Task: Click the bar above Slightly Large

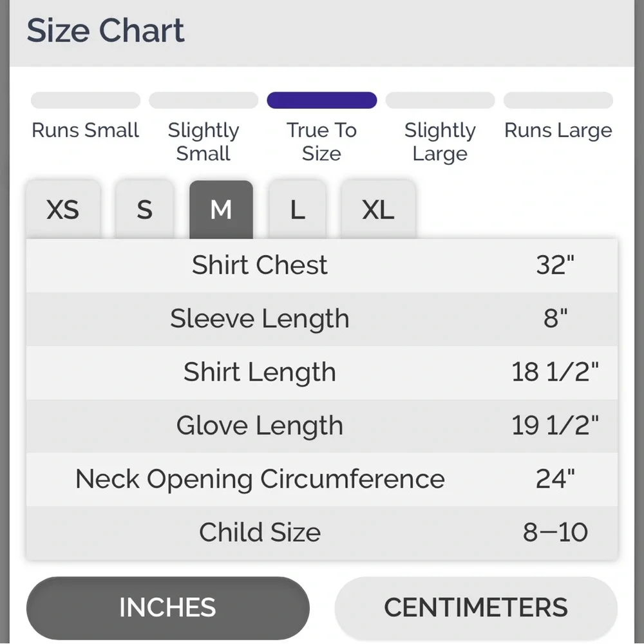Action: click(440, 100)
